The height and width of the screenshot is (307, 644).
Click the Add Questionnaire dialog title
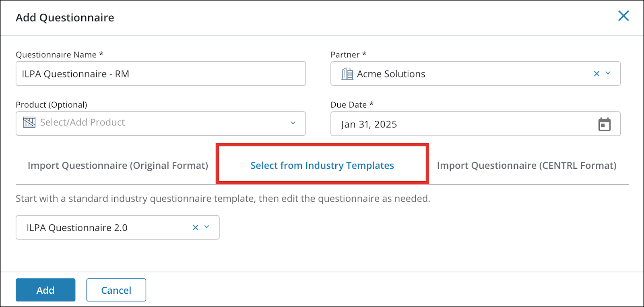point(65,18)
